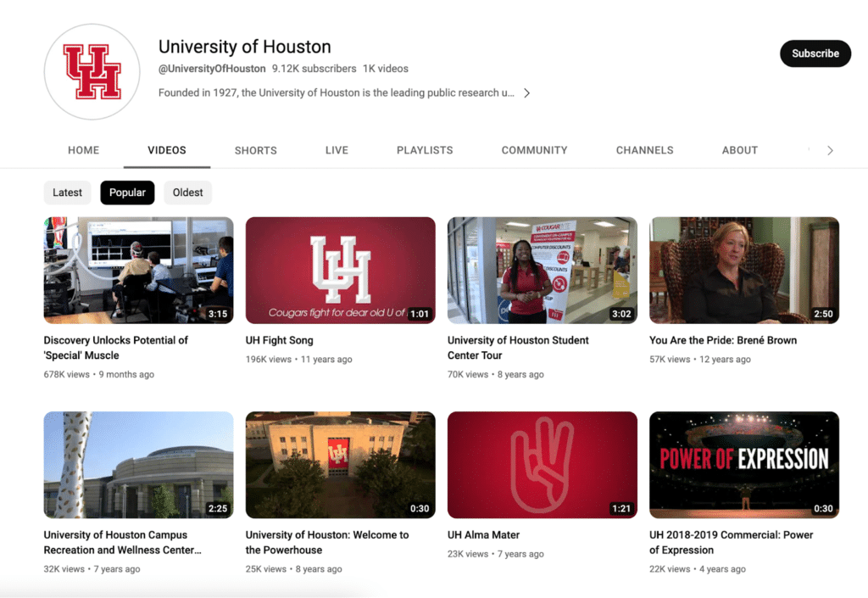View the COMMUNITY tab

(x=534, y=150)
